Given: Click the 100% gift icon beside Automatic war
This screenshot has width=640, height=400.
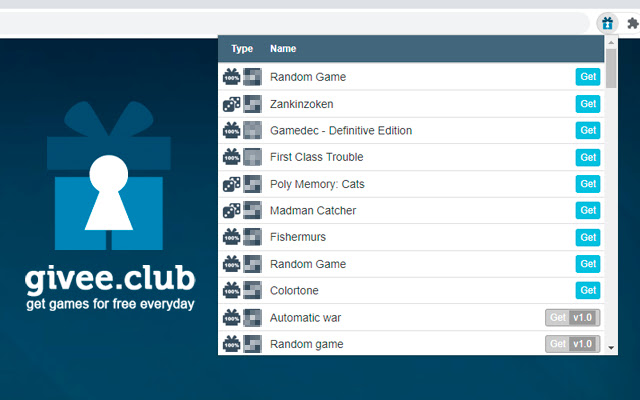Looking at the screenshot, I should click(x=231, y=318).
